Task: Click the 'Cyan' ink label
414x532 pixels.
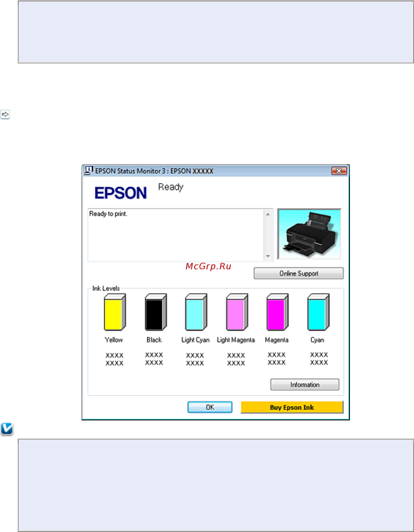Action: (317, 340)
